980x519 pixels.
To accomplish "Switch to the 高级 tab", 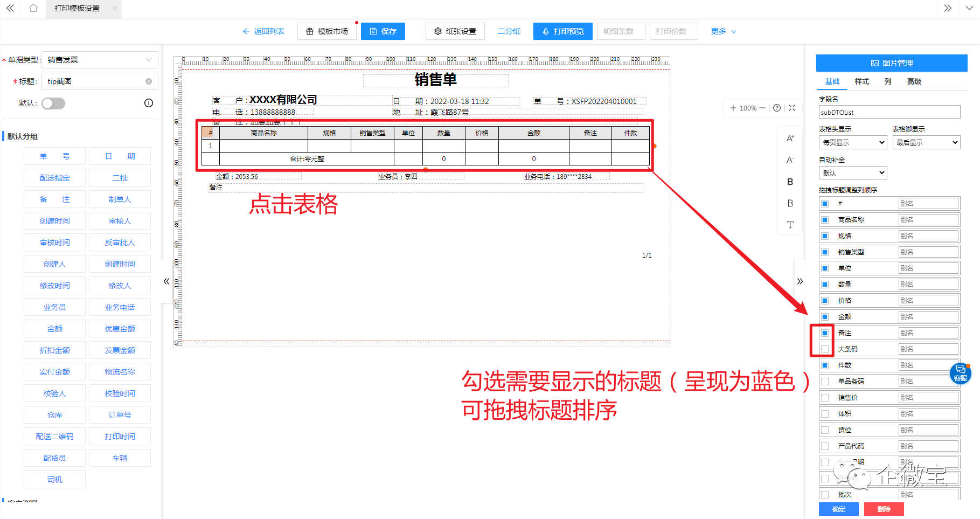I will click(914, 81).
